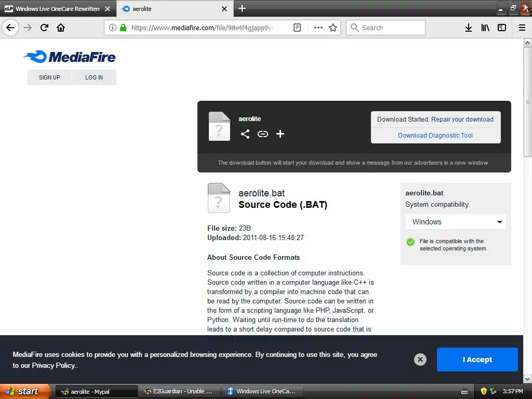Toggle reader view in address bar
532x399 pixels.
coord(297,28)
